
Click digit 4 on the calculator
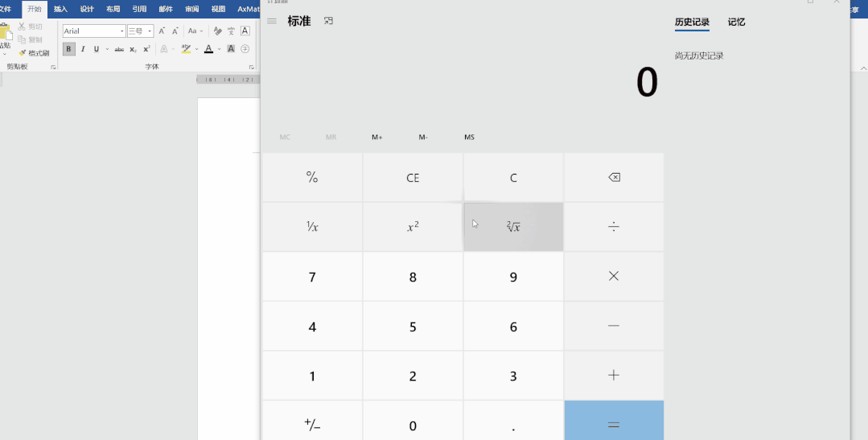coord(312,326)
